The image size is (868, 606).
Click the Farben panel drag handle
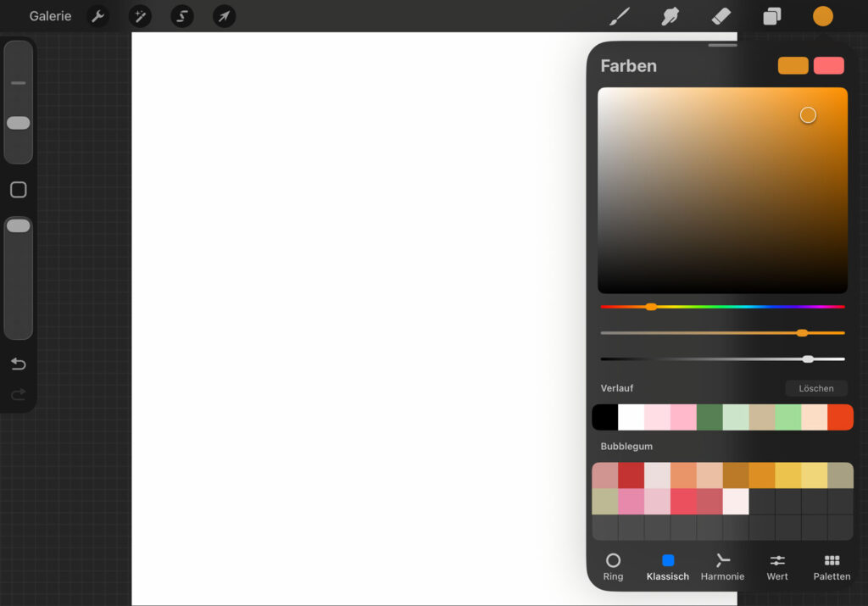coord(722,46)
